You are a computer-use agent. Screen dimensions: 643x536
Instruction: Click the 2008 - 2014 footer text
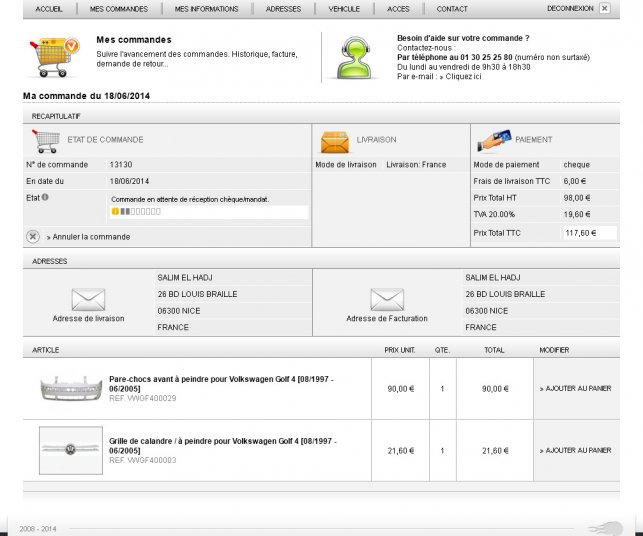pos(38,529)
